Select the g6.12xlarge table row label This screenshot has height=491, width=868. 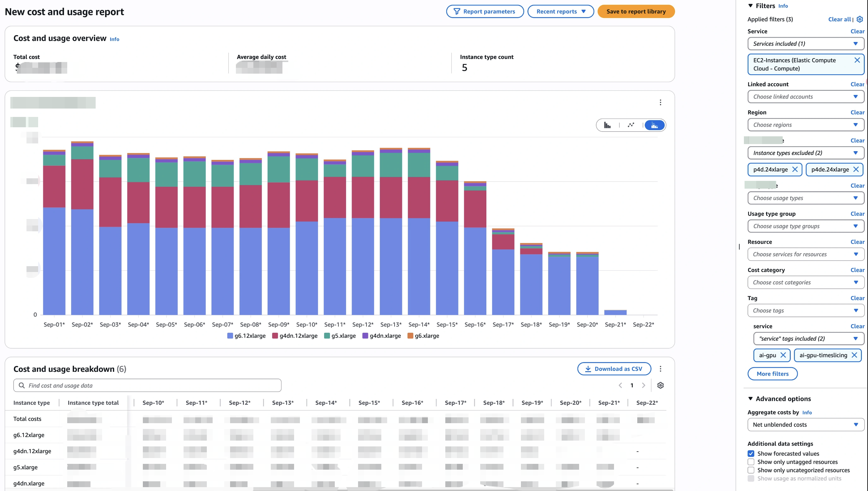pyautogui.click(x=29, y=435)
